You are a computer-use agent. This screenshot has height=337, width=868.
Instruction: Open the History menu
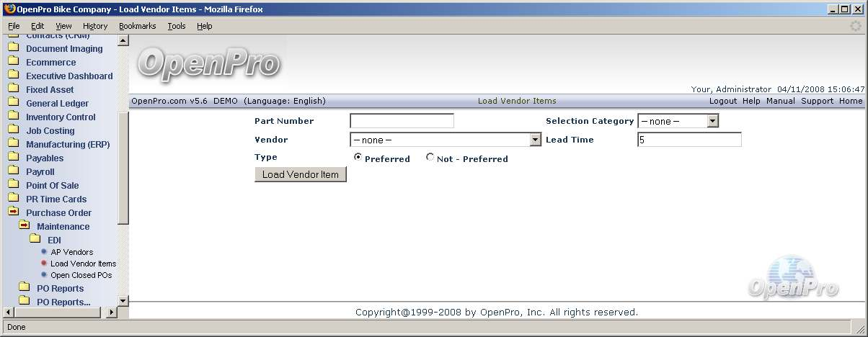pos(94,26)
